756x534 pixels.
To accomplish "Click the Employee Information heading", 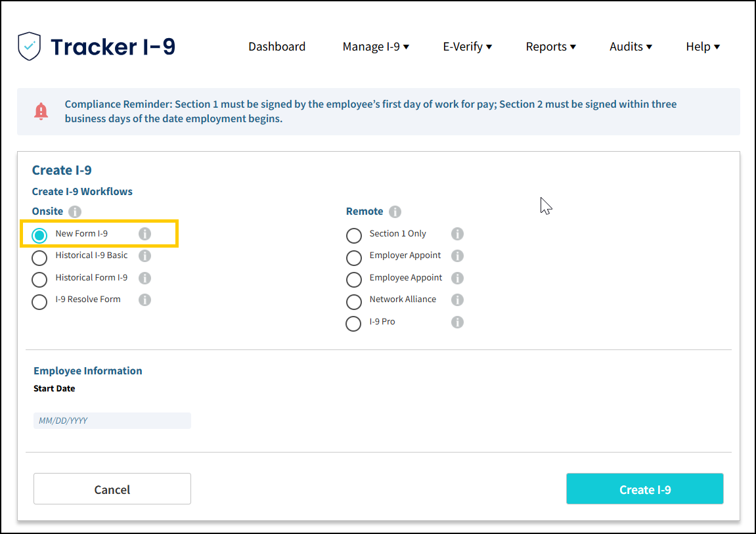I will pos(88,370).
